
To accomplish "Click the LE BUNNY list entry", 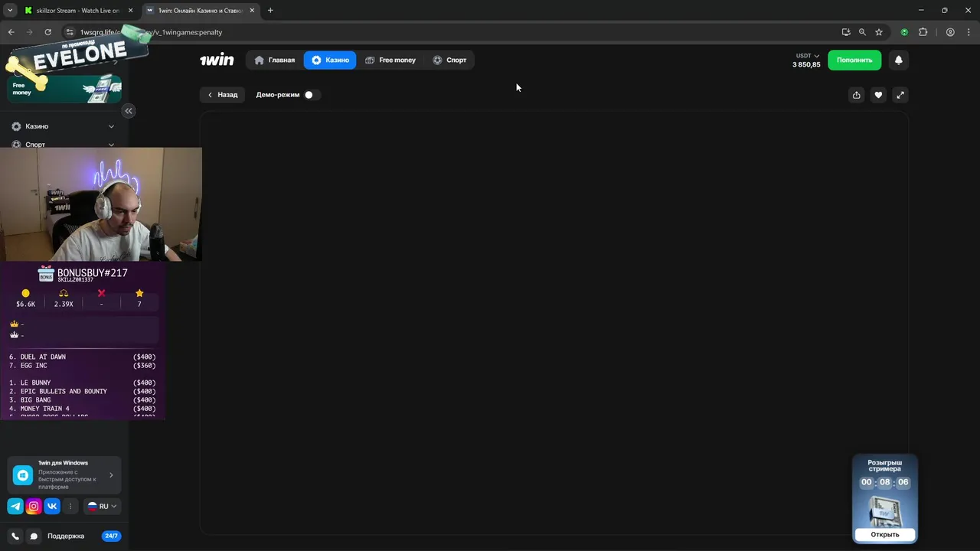I will (x=82, y=383).
